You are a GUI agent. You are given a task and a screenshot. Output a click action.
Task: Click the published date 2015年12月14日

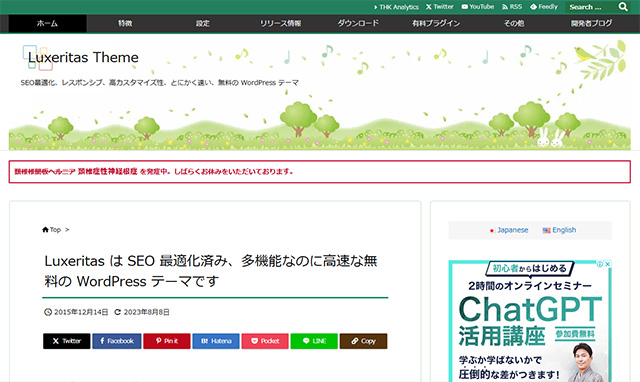click(x=81, y=312)
